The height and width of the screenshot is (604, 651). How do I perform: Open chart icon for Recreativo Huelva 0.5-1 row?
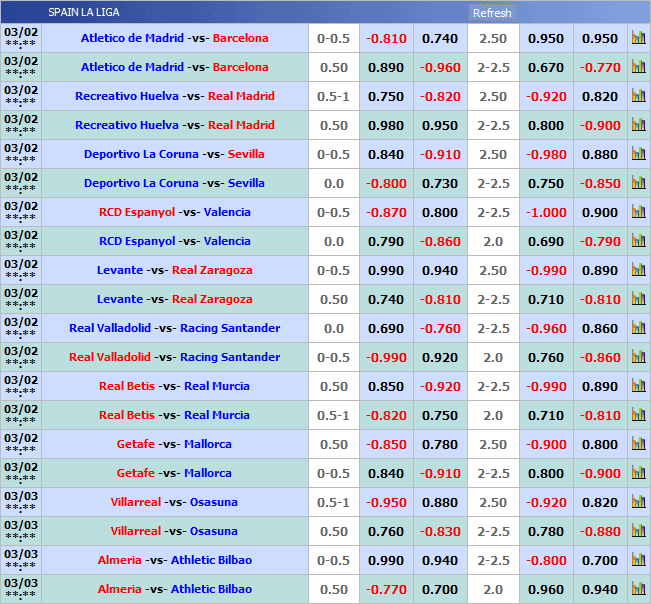point(638,96)
